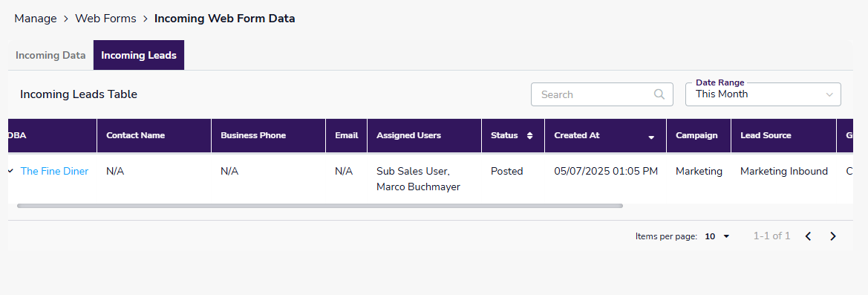Viewport: 868px width, 295px height.
Task: Select the Incoming Leads tab
Action: 139,55
